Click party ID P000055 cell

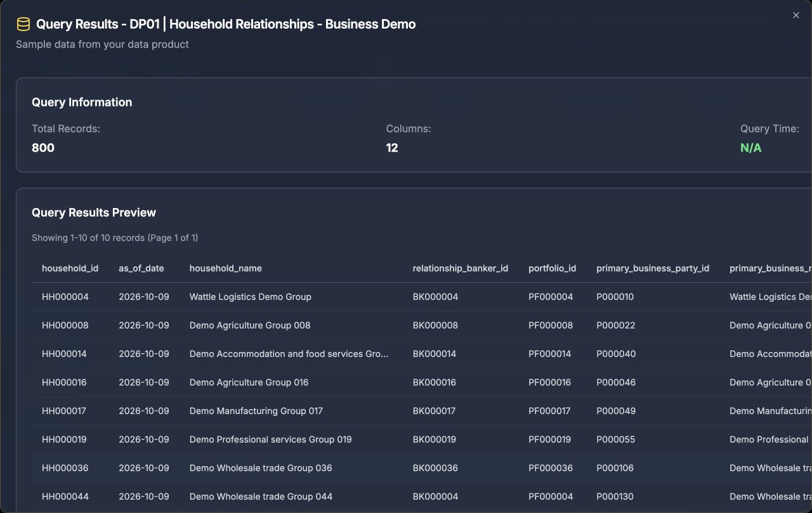click(x=616, y=439)
